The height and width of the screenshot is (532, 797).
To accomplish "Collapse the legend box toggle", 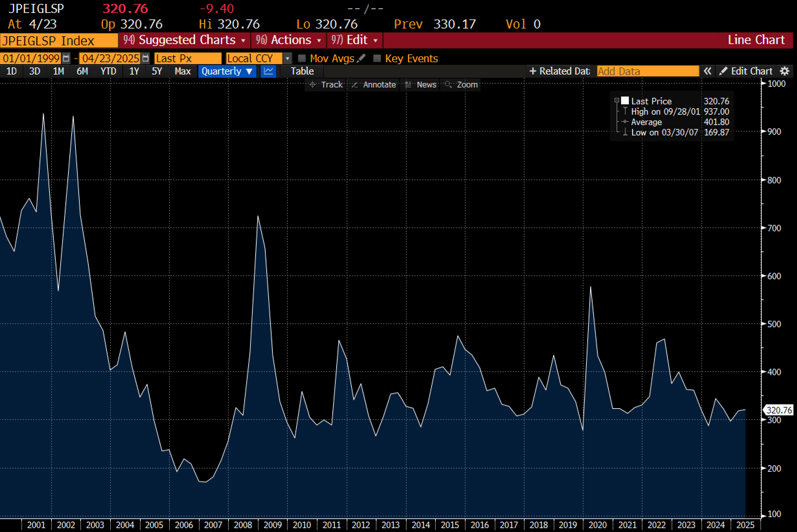I will point(617,100).
